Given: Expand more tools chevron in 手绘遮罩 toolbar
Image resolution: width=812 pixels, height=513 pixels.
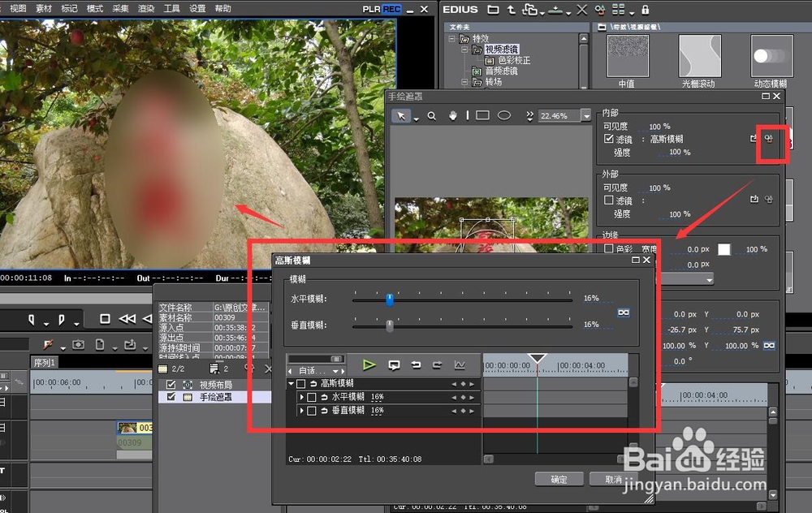Looking at the screenshot, I should click(529, 116).
